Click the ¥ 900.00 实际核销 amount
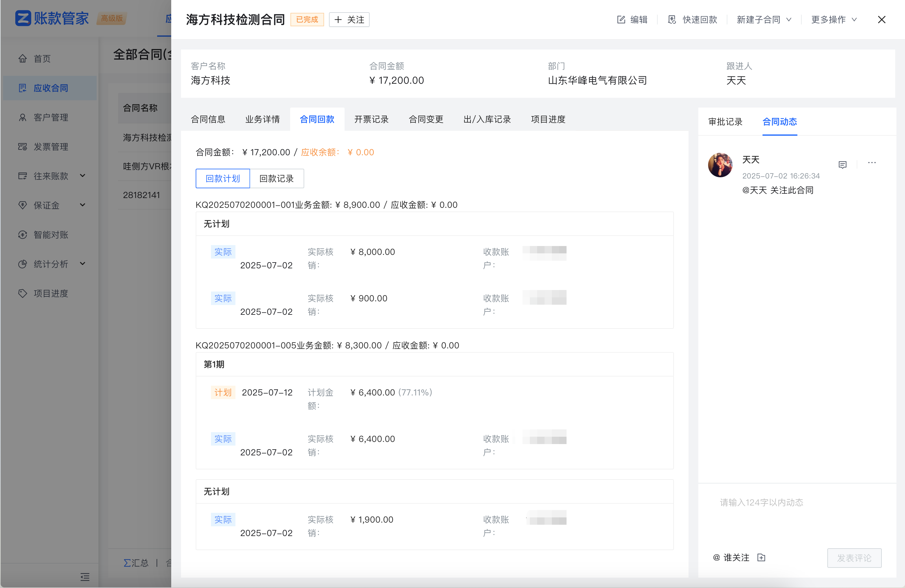This screenshot has width=905, height=588. (x=369, y=298)
